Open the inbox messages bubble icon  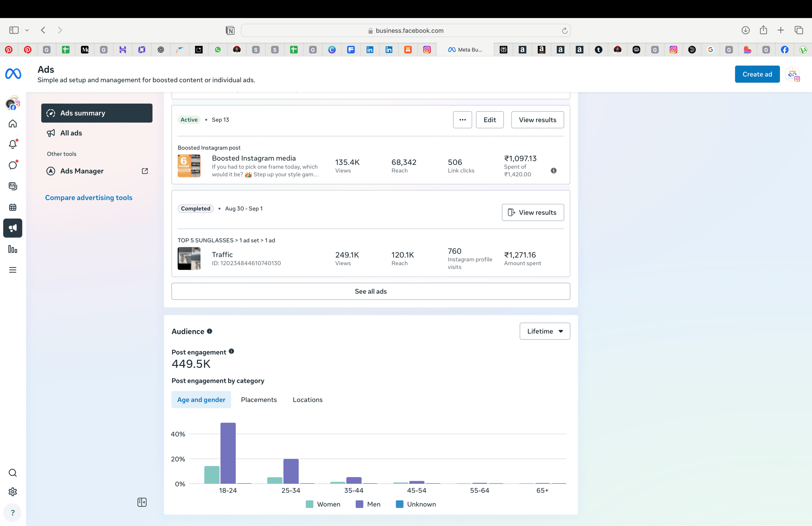tap(13, 165)
